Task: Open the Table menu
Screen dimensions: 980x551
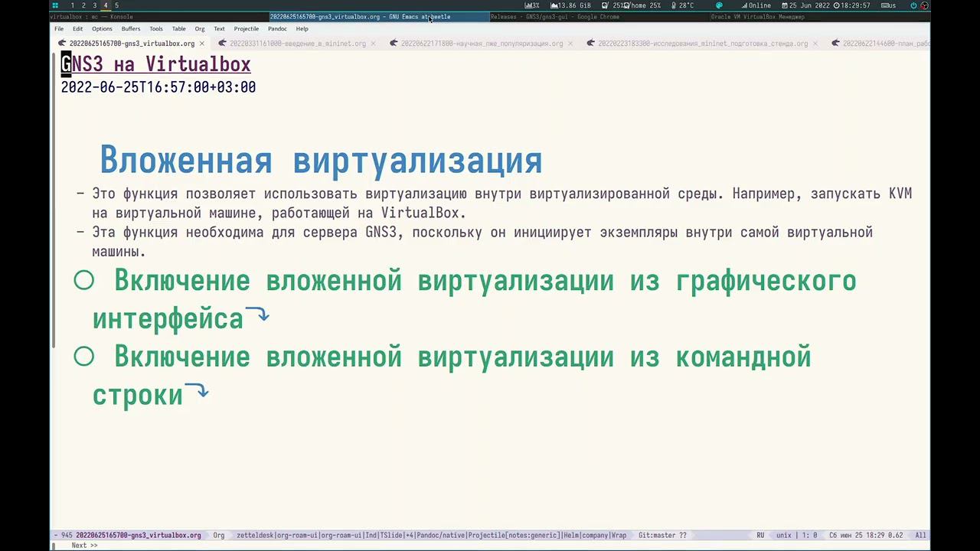Action: [179, 29]
